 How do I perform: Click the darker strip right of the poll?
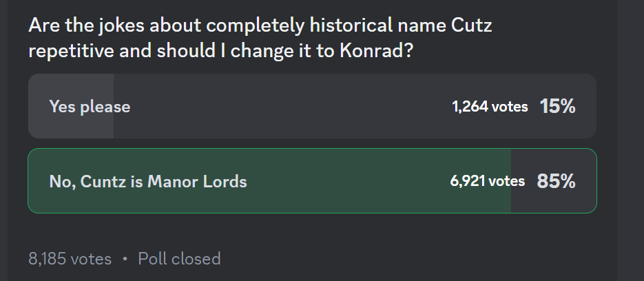(x=630, y=138)
